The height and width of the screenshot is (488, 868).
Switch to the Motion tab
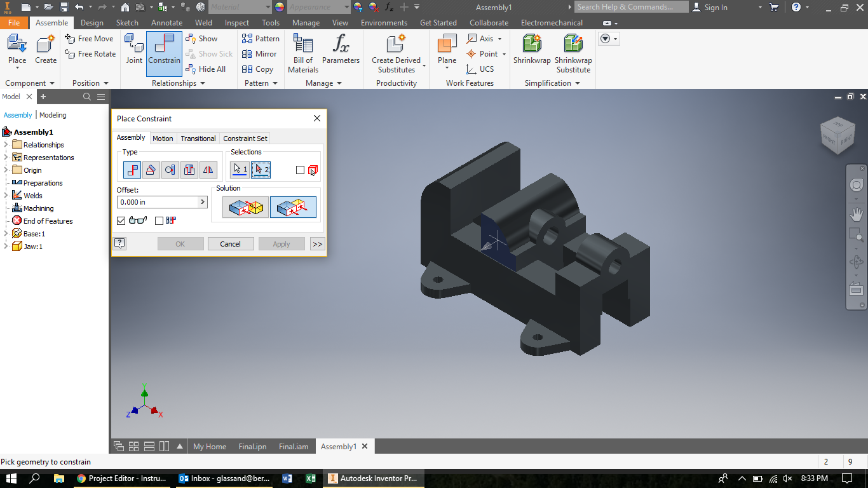tap(163, 138)
